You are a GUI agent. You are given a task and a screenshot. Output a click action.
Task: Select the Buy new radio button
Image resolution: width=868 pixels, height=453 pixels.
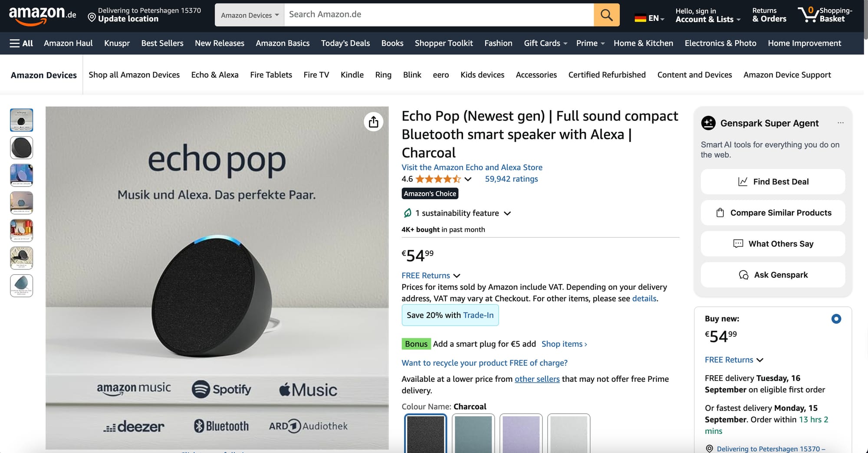(x=836, y=318)
